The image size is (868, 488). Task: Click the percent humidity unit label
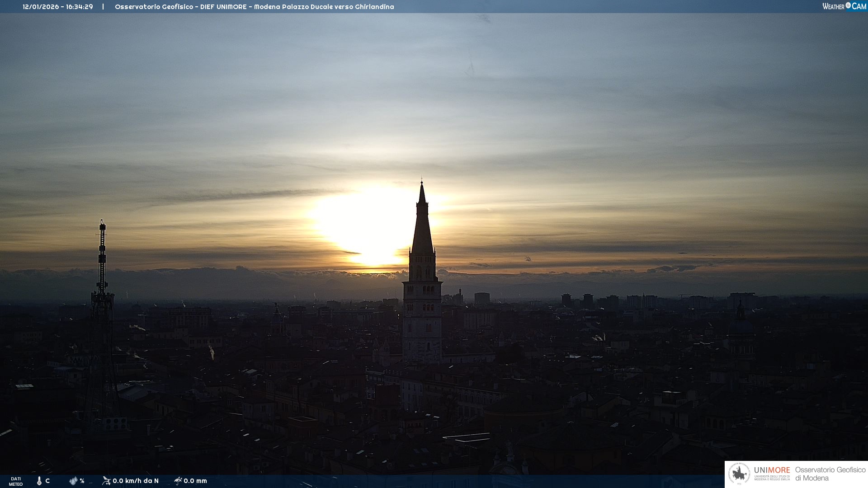coord(82,481)
